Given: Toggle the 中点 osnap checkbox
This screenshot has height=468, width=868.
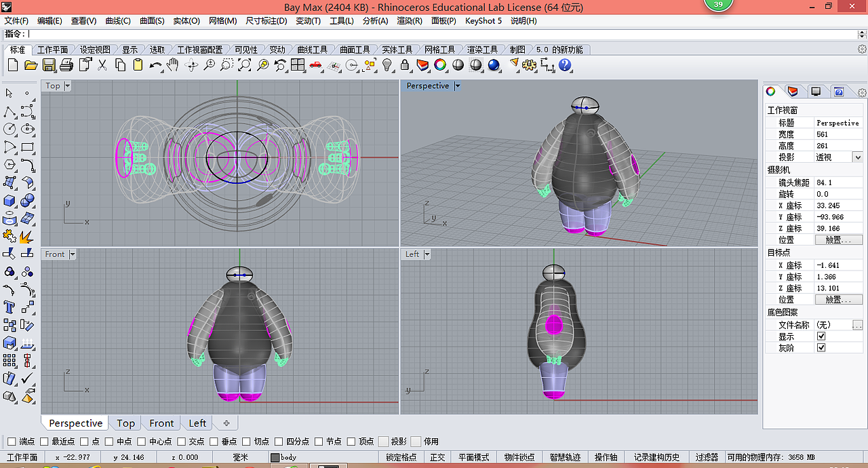Looking at the screenshot, I should pos(108,442).
